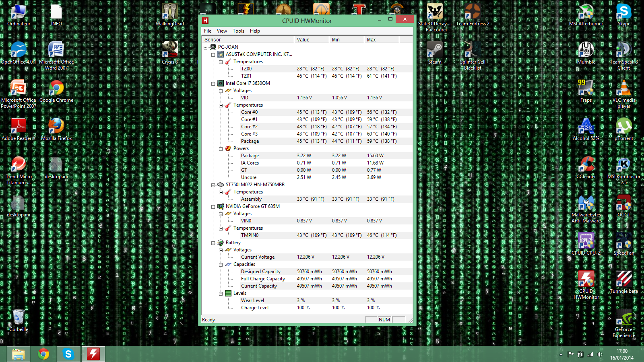The image size is (644, 362).
Task: Click the NUM status bar indicator
Action: [x=384, y=320]
